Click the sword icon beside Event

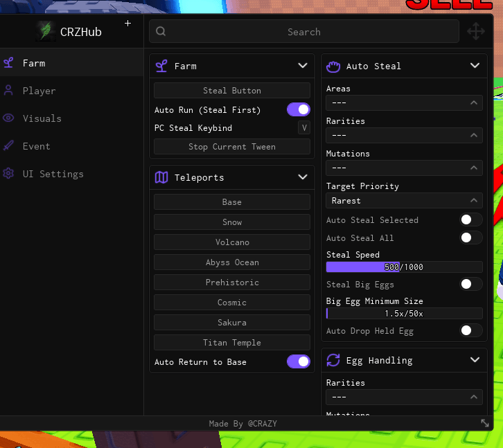[8, 145]
